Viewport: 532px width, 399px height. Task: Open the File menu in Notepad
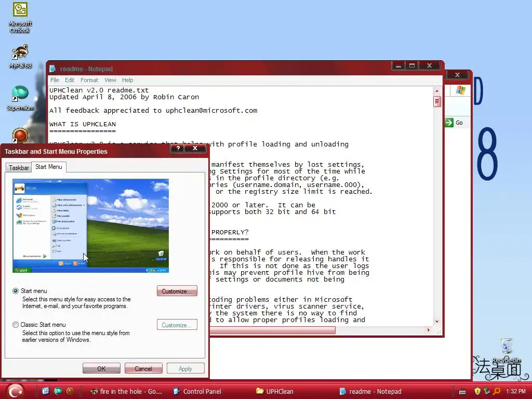tap(55, 80)
